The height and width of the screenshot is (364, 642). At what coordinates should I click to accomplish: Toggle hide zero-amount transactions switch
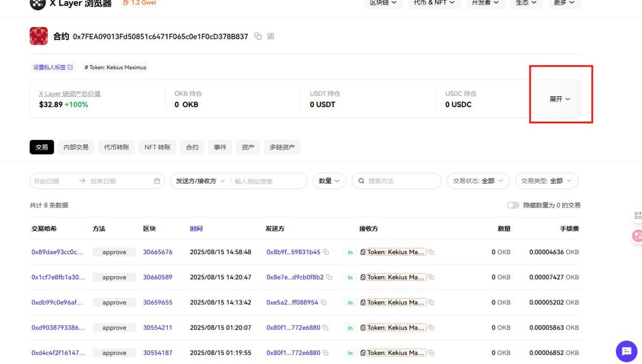point(513,205)
